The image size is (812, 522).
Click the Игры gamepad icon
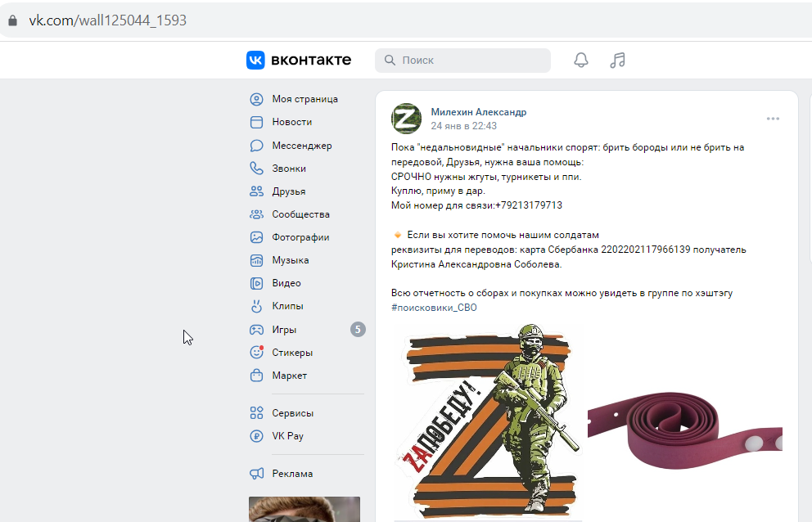coord(256,330)
